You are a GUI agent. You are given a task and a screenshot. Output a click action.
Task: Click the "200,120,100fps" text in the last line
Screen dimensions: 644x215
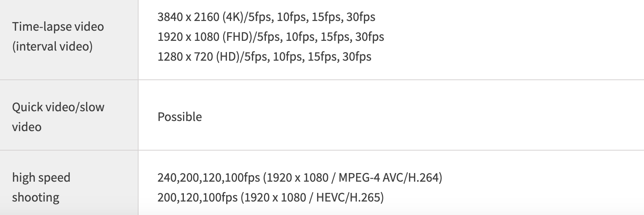click(197, 197)
